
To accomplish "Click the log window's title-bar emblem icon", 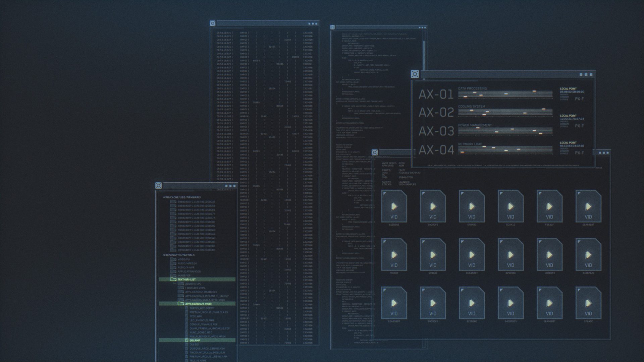I will [x=212, y=23].
